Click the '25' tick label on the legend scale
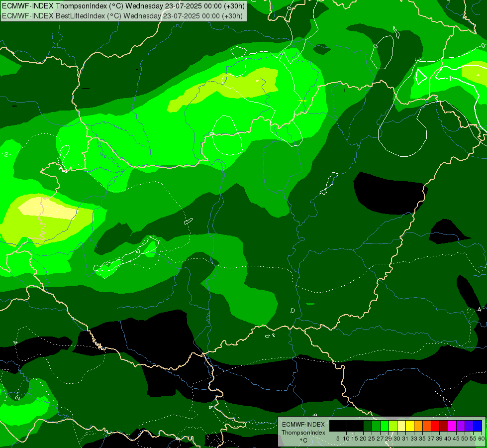 tap(372, 439)
